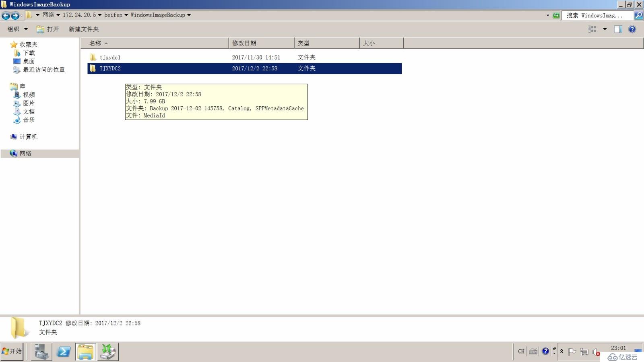Select the 网络 breadcrumb segment
This screenshot has width=644, height=362.
48,15
